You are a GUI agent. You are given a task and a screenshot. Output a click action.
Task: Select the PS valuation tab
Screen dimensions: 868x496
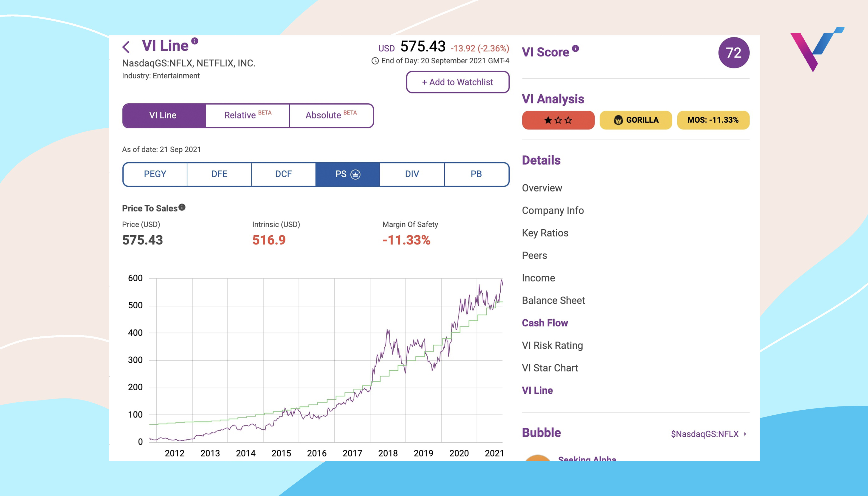pos(347,174)
